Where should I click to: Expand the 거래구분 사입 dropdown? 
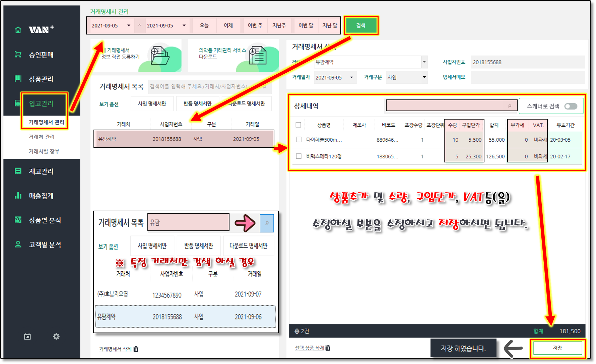(424, 77)
